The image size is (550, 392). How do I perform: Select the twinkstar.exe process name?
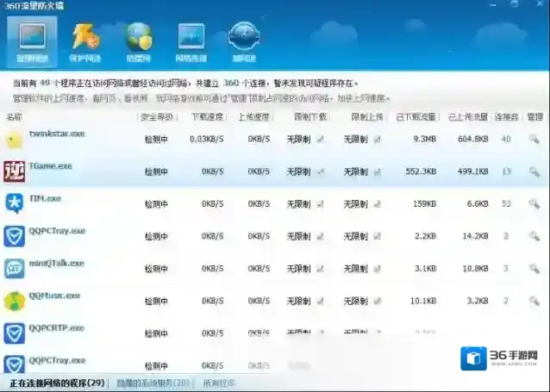click(x=57, y=134)
